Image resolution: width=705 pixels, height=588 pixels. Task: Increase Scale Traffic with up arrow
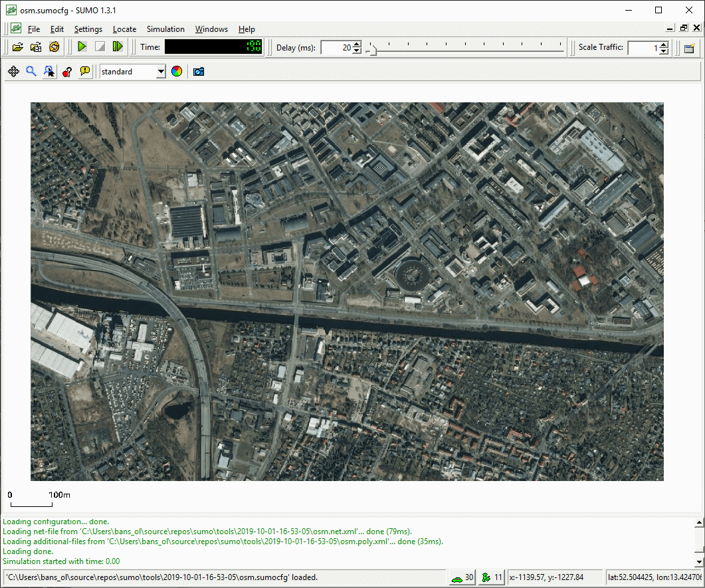click(663, 45)
